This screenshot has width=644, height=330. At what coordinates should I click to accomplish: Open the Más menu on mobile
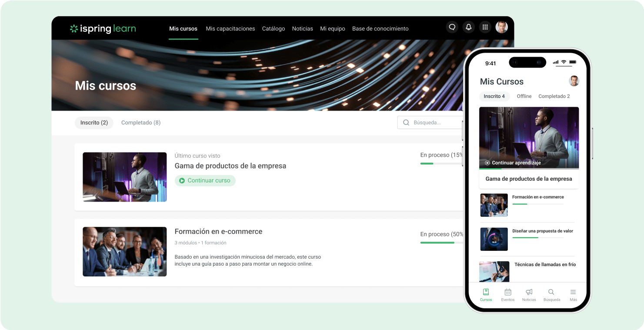[573, 294]
